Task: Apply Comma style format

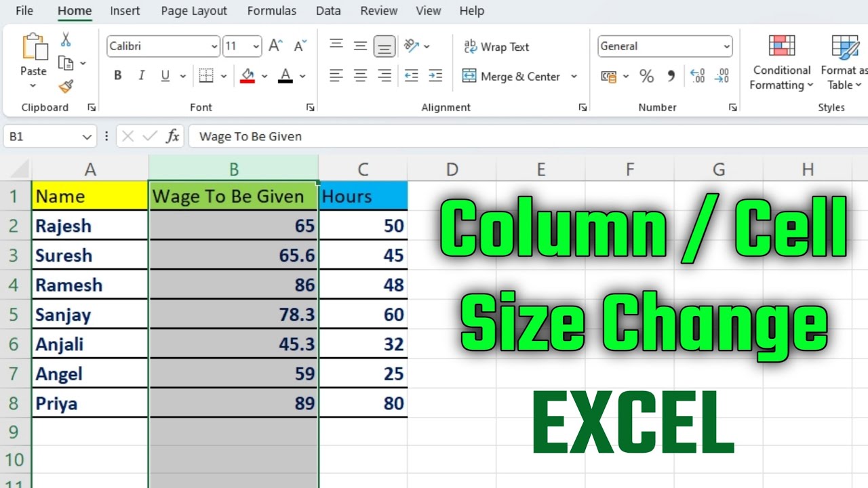Action: pyautogui.click(x=671, y=77)
